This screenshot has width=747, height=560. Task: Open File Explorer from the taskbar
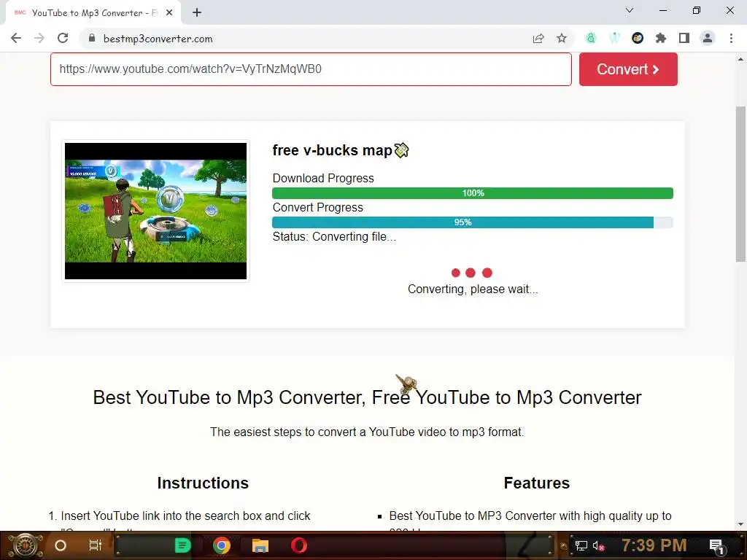click(260, 545)
